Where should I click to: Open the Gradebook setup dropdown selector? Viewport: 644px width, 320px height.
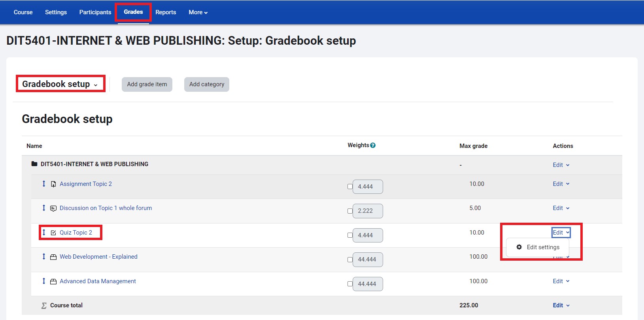coord(60,84)
